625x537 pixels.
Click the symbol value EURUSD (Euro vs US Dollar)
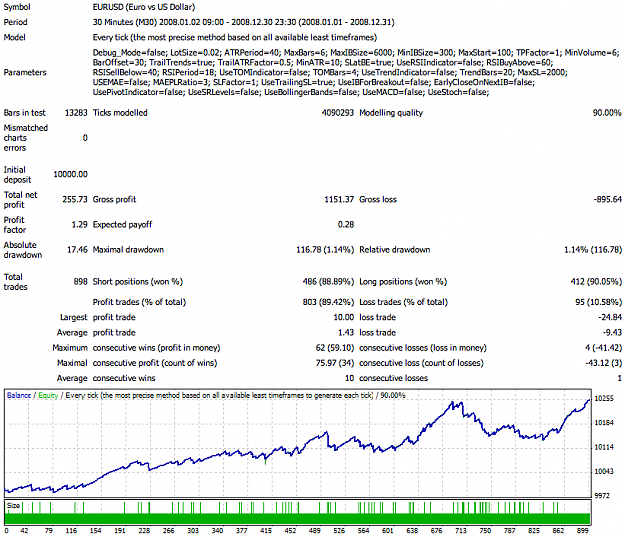click(x=144, y=7)
